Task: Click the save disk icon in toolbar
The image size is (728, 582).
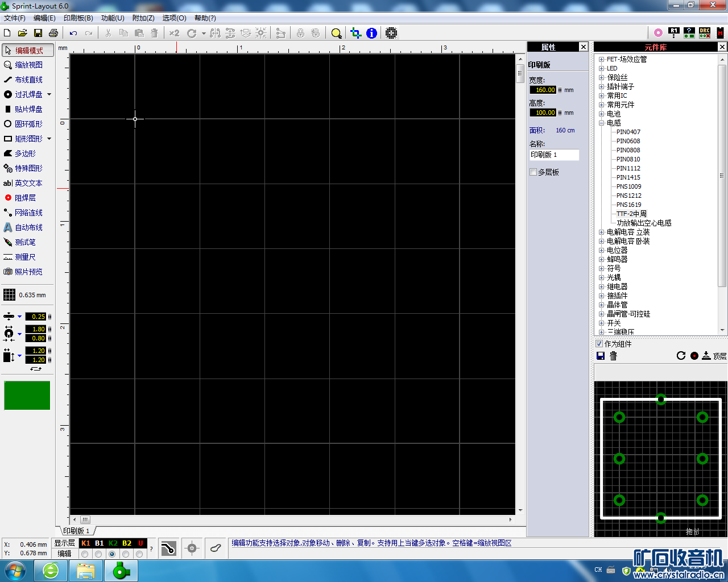Action: point(38,33)
